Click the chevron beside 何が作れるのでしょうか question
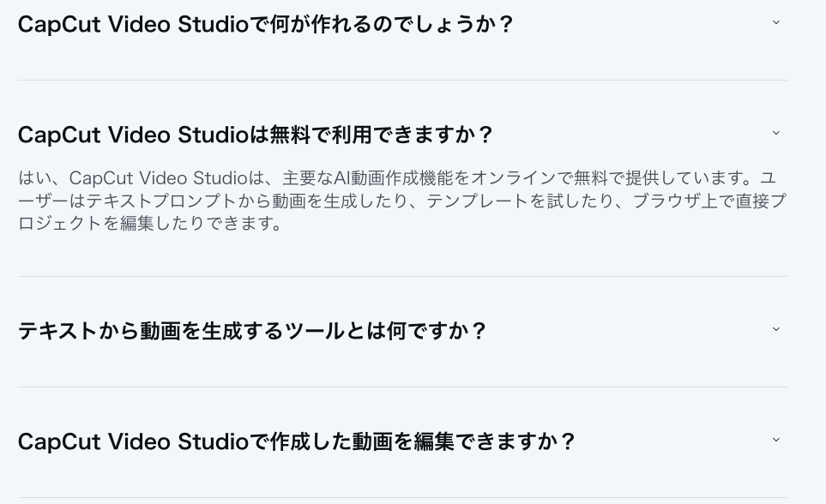826x504 pixels. point(775,23)
